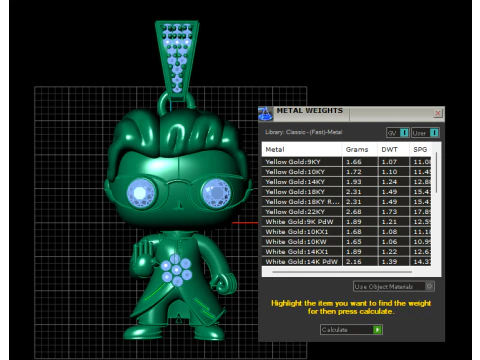Click the 1.68 grams value for 10KX1

[x=354, y=232]
